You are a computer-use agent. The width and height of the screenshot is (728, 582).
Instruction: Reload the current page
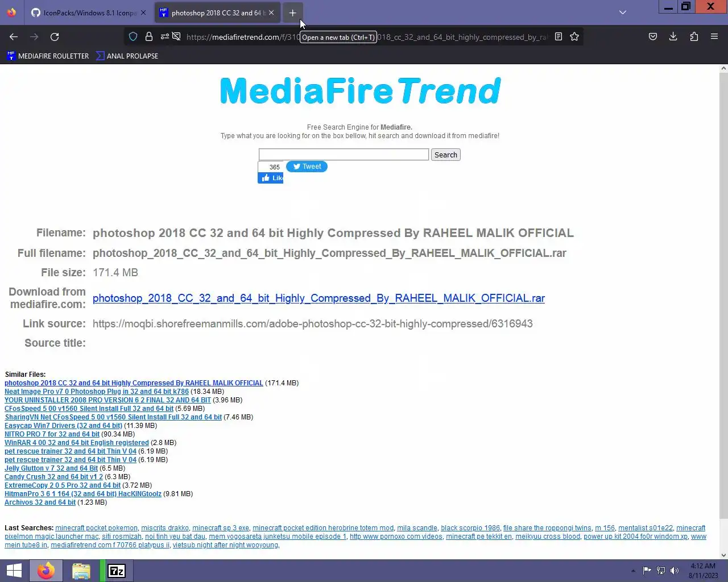tap(55, 37)
